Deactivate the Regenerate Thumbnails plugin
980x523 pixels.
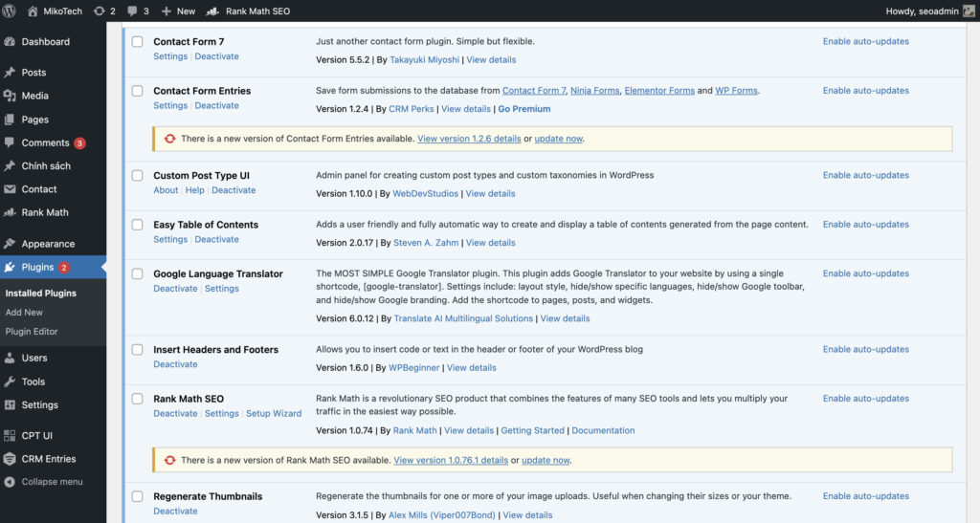click(x=175, y=512)
